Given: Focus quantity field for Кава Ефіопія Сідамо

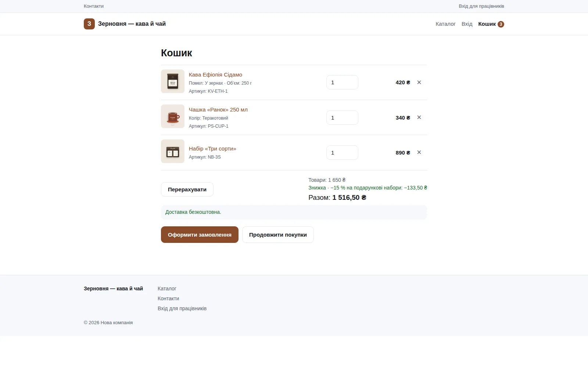Looking at the screenshot, I should (x=342, y=82).
